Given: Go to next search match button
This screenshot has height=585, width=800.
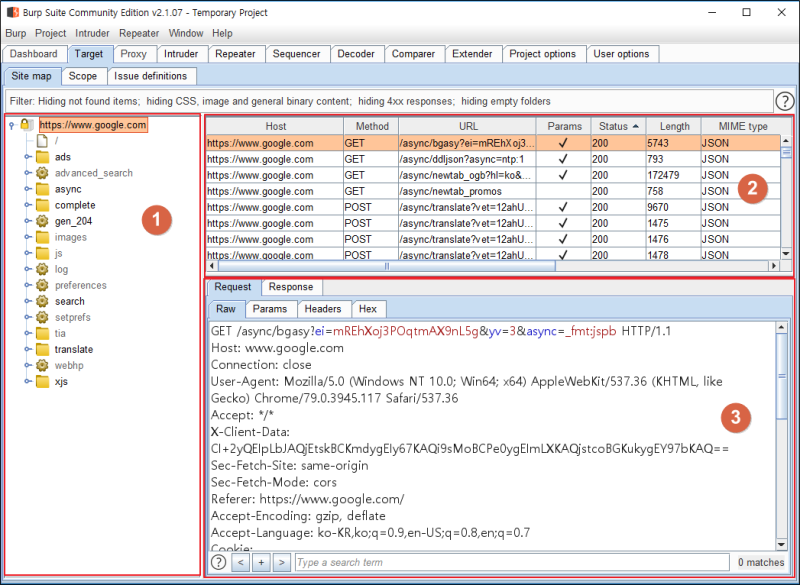Looking at the screenshot, I should pos(281,563).
